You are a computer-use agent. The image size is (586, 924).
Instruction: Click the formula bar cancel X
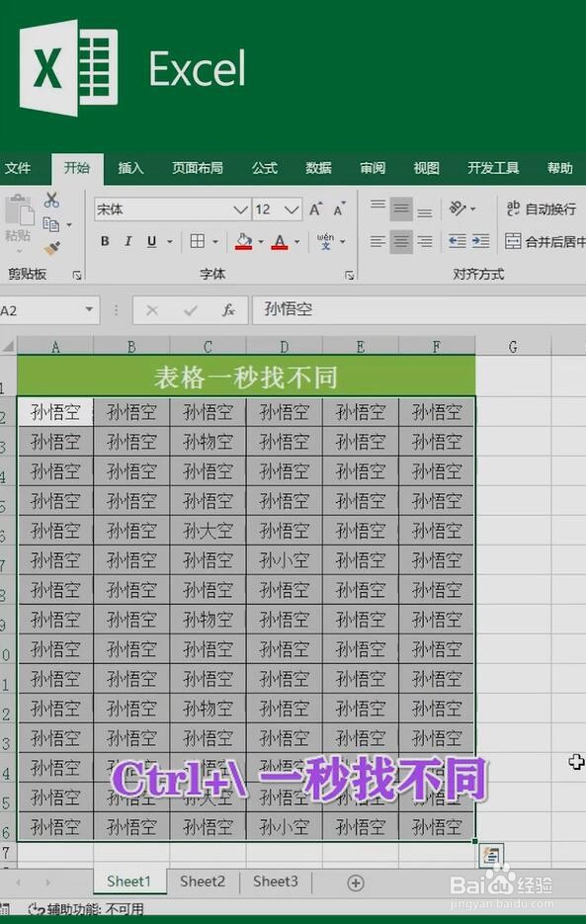tap(151, 310)
